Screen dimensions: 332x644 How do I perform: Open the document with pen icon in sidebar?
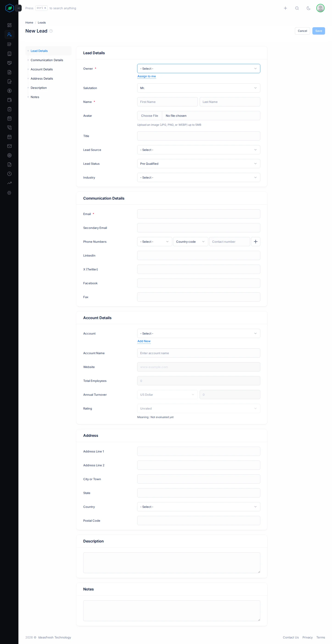tap(9, 81)
